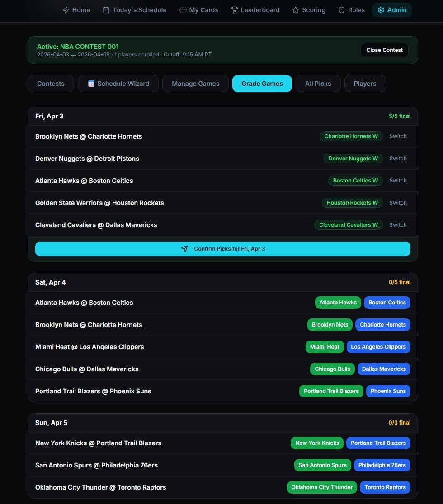Click the My Cards card icon
The height and width of the screenshot is (504, 443).
183,10
